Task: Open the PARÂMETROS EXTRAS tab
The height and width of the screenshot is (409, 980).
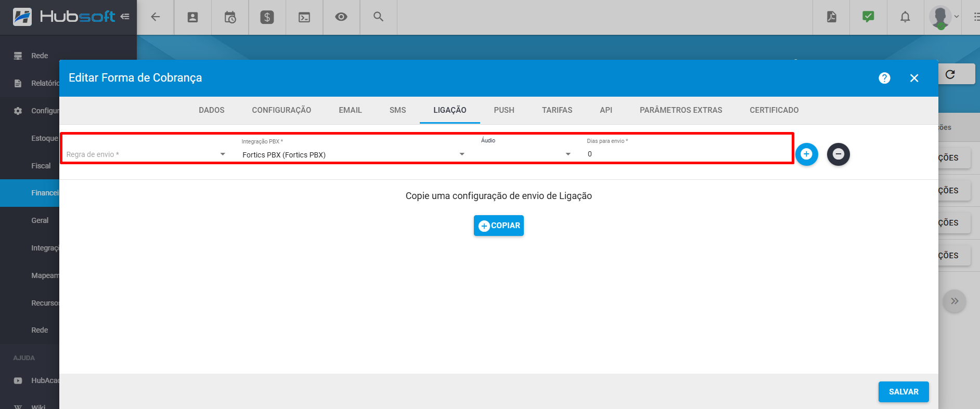Action: pos(680,110)
